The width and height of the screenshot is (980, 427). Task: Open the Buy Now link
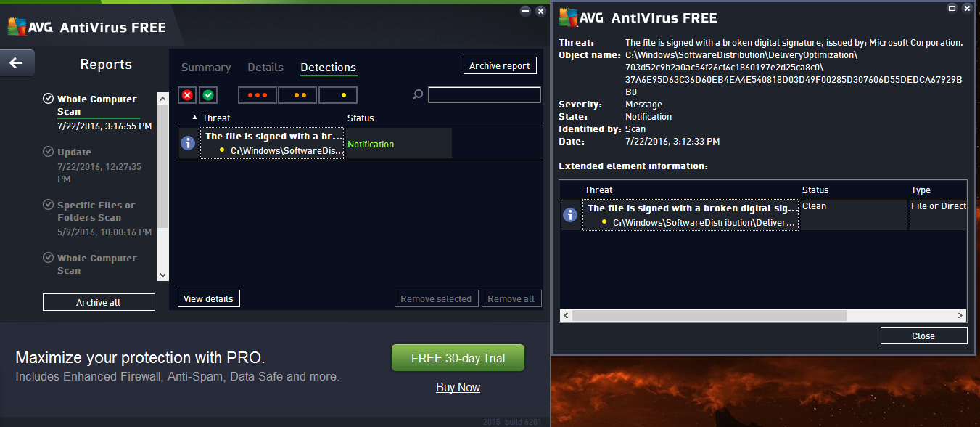[458, 387]
